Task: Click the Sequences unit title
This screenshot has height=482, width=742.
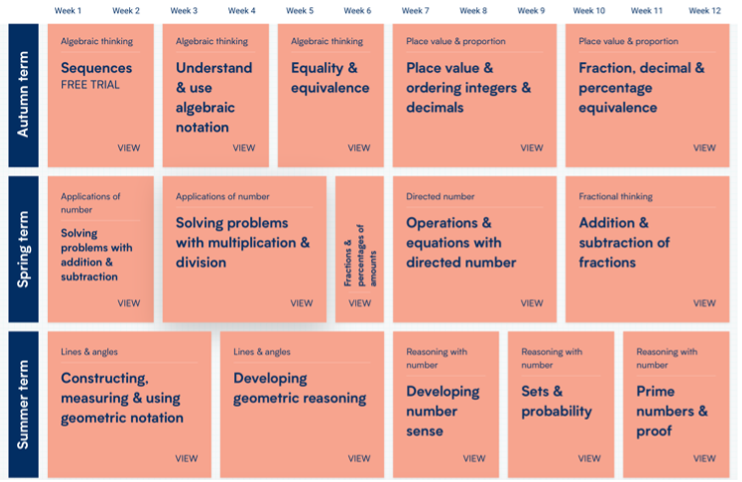Action: pyautogui.click(x=96, y=68)
